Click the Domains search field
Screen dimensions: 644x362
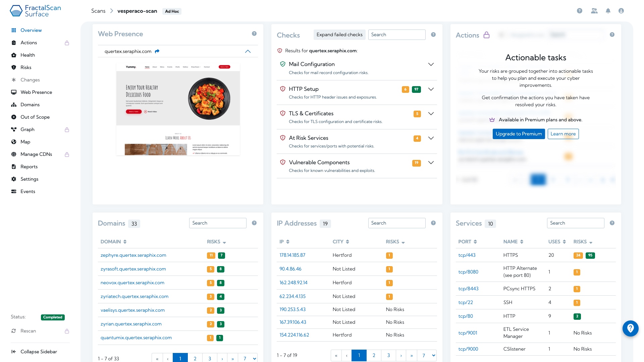[218, 223]
